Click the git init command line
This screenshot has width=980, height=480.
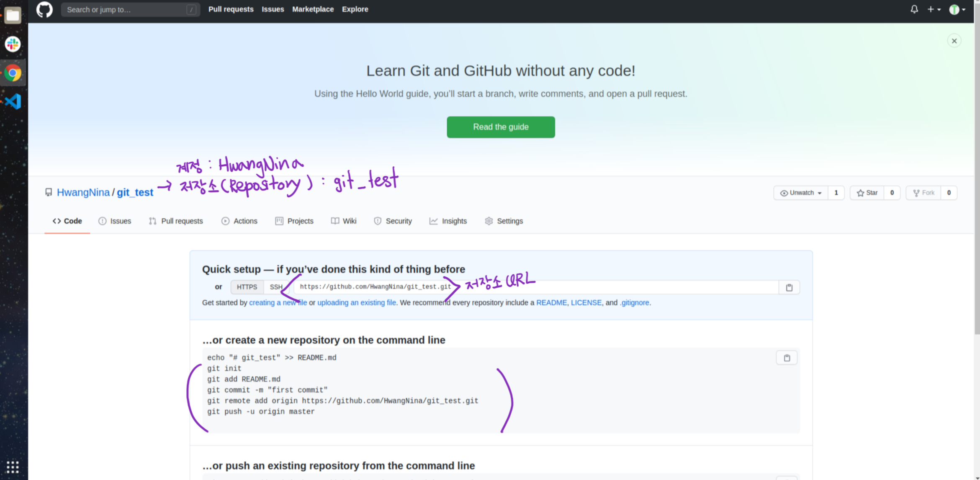coord(224,369)
